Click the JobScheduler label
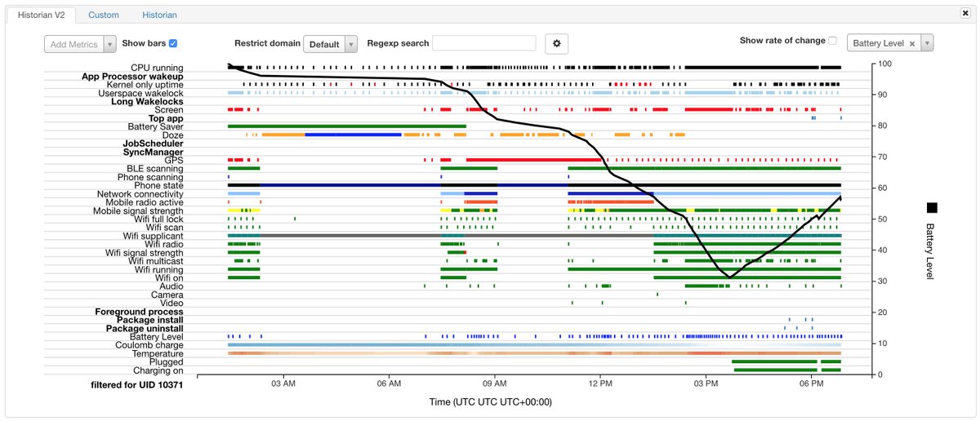 (153, 144)
